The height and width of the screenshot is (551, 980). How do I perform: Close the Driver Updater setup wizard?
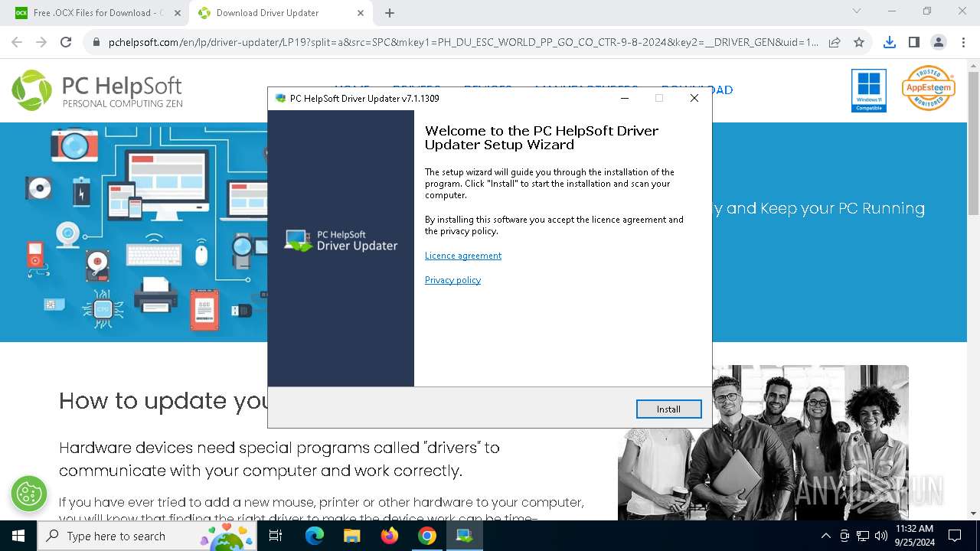tap(694, 98)
